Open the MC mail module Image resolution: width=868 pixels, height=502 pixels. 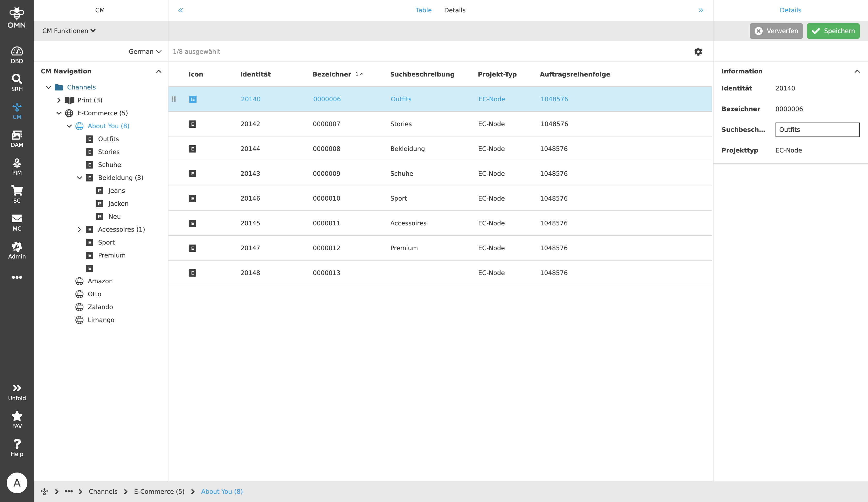[17, 222]
